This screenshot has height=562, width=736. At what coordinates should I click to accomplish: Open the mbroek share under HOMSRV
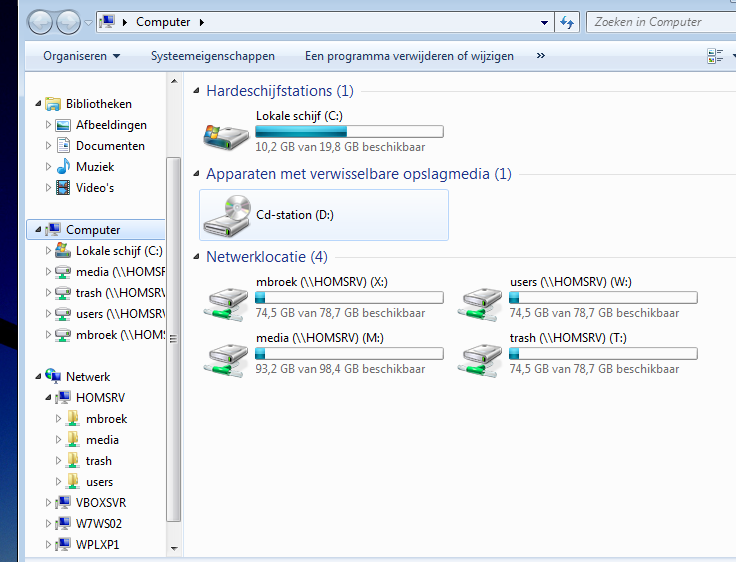pyautogui.click(x=107, y=419)
